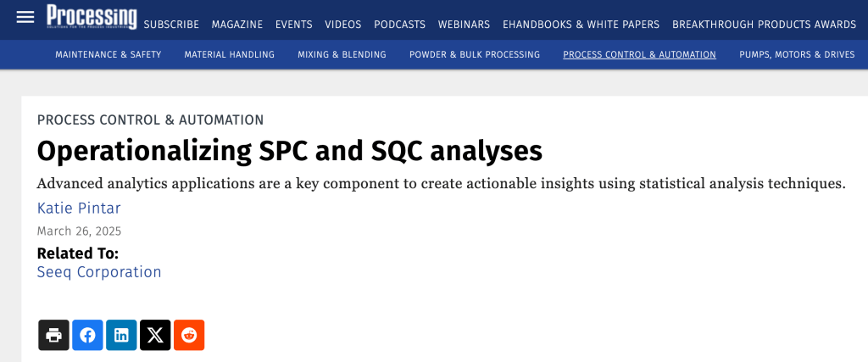Share the article on LinkedIn
The height and width of the screenshot is (362, 868).
pyautogui.click(x=121, y=335)
